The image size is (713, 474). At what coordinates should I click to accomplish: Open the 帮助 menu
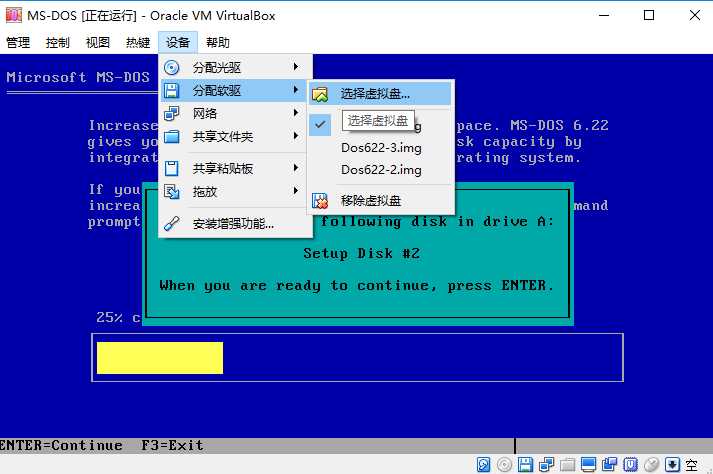pos(218,43)
